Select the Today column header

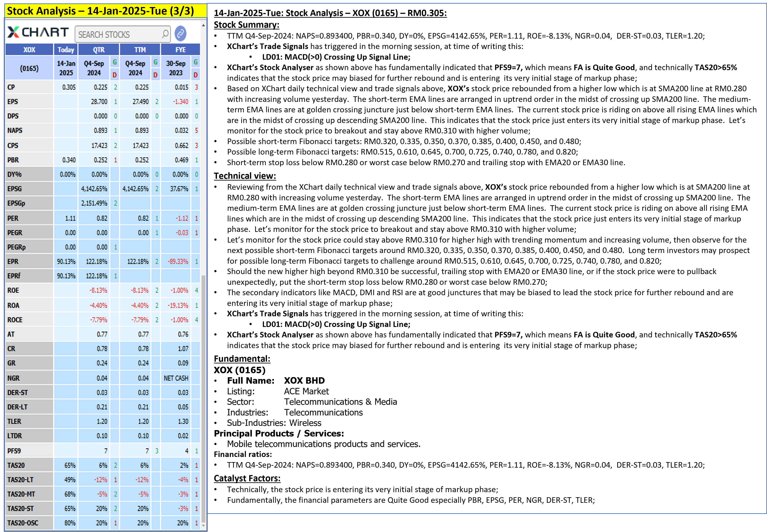(66, 50)
